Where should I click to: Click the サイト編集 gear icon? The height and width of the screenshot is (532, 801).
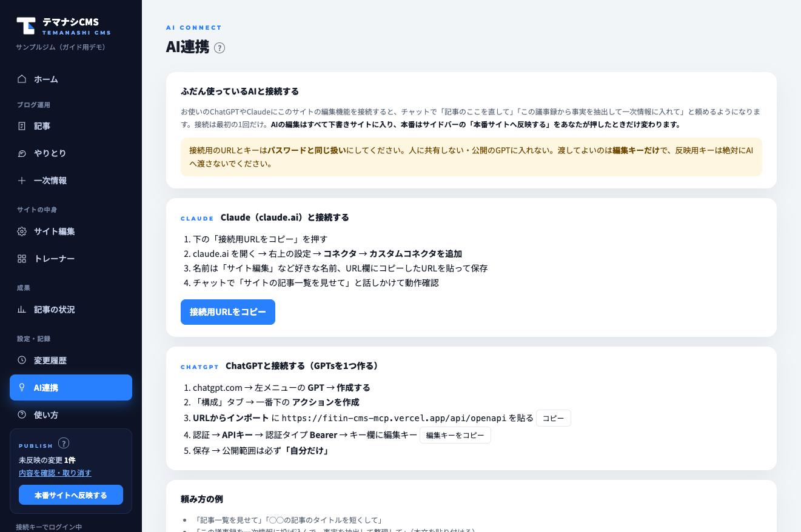coord(22,231)
